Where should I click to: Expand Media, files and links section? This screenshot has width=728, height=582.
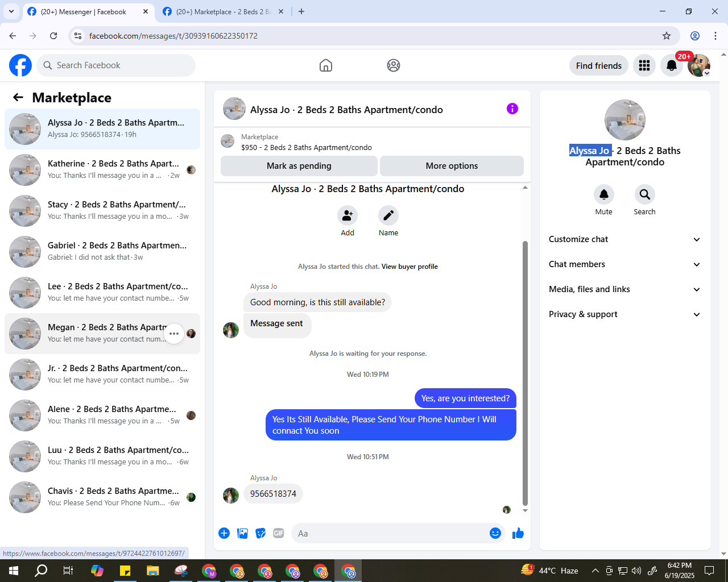click(x=624, y=289)
